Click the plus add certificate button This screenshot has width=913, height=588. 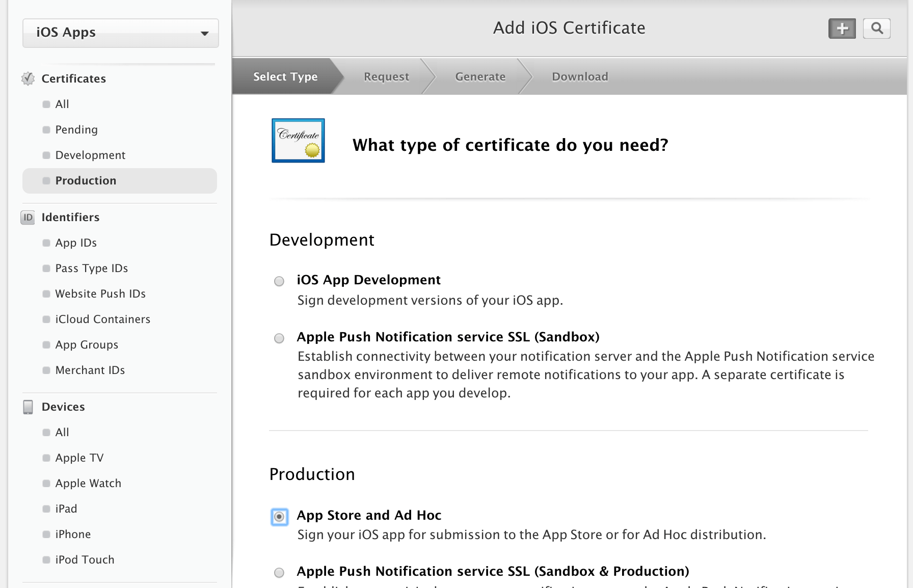(x=842, y=29)
